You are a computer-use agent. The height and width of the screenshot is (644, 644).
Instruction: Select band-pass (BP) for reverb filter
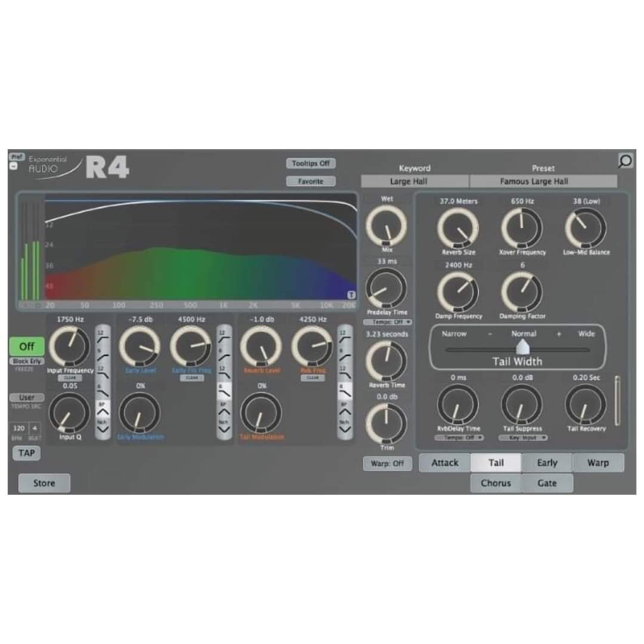click(x=345, y=409)
